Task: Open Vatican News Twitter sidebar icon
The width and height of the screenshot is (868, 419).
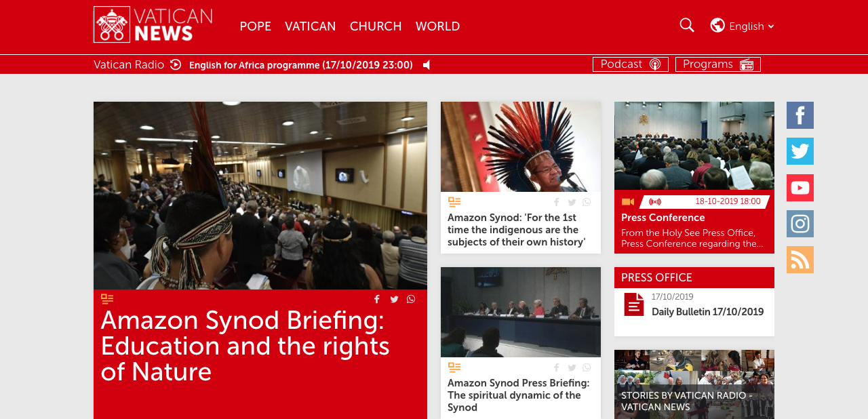Action: [800, 151]
